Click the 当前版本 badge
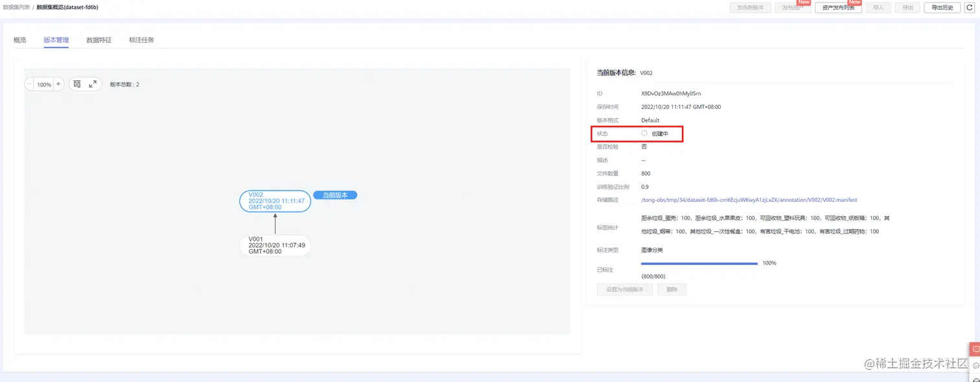The height and width of the screenshot is (382, 980). pos(335,195)
